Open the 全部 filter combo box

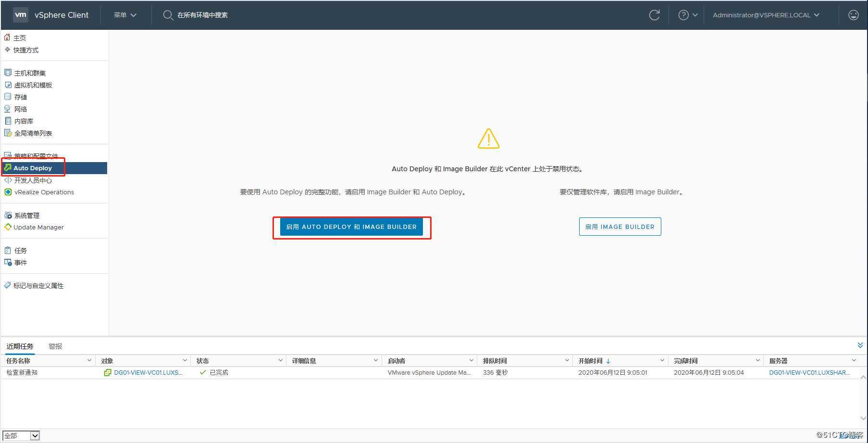[21, 435]
